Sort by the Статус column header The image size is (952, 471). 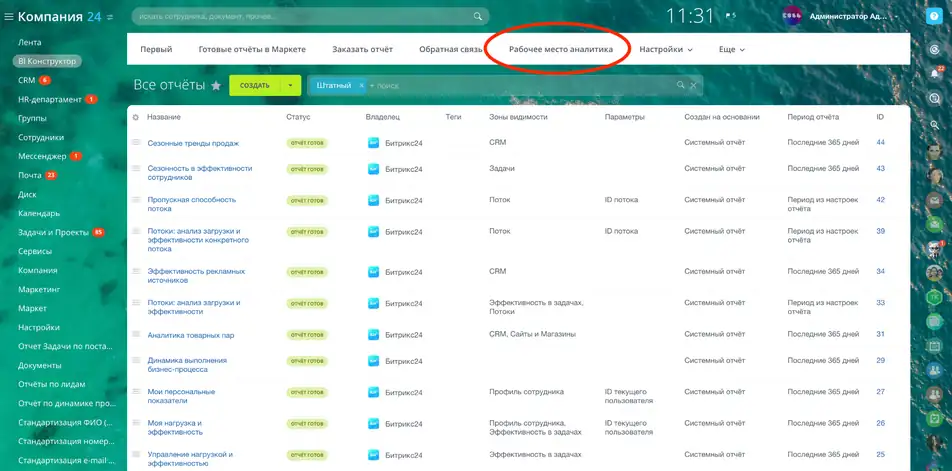click(298, 117)
